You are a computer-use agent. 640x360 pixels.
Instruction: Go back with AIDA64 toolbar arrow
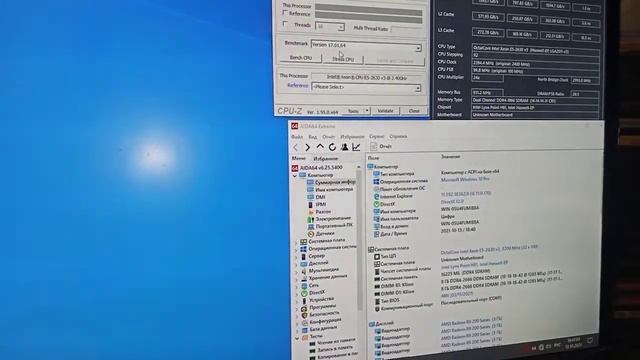click(x=296, y=147)
